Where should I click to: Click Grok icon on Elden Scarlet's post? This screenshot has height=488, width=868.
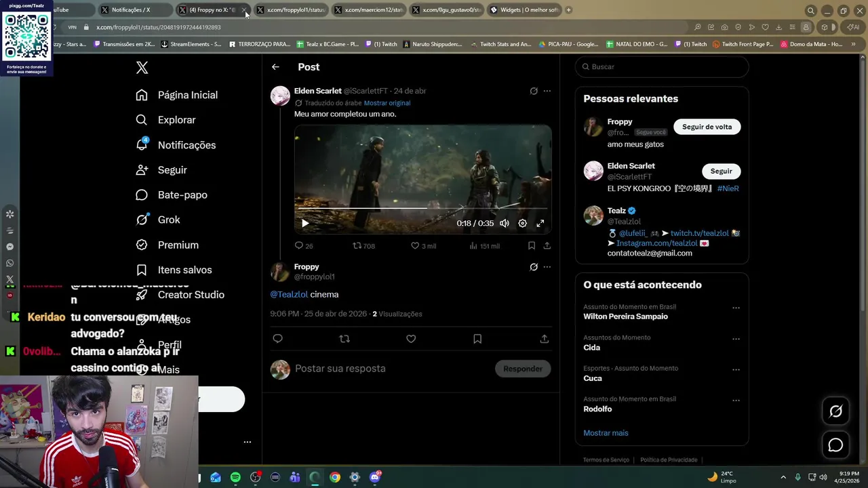click(534, 91)
